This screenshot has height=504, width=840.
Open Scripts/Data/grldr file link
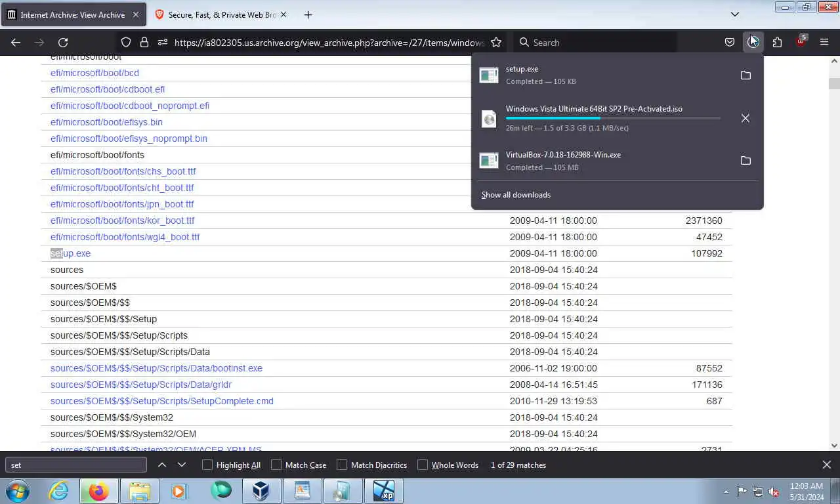[x=141, y=385]
